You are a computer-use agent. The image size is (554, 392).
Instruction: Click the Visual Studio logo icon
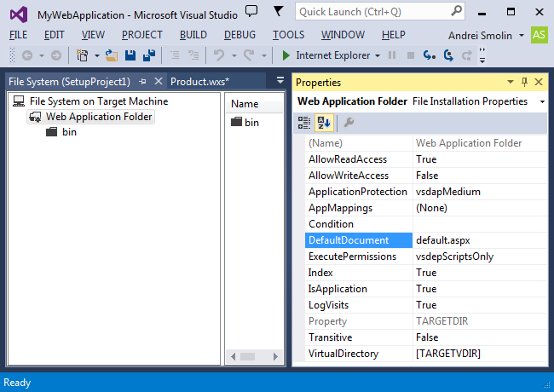[x=19, y=14]
